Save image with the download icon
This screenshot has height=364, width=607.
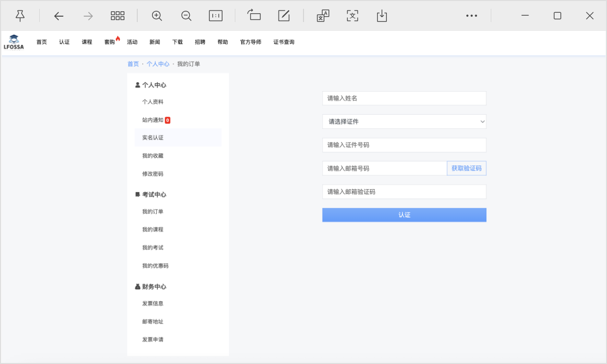pos(382,16)
